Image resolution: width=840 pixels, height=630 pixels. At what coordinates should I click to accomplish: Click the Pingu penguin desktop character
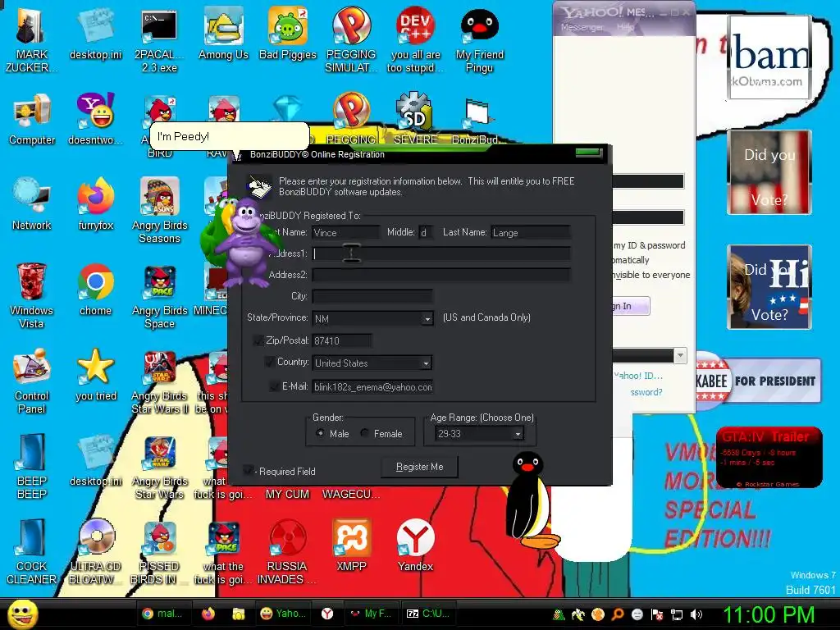[x=529, y=501]
